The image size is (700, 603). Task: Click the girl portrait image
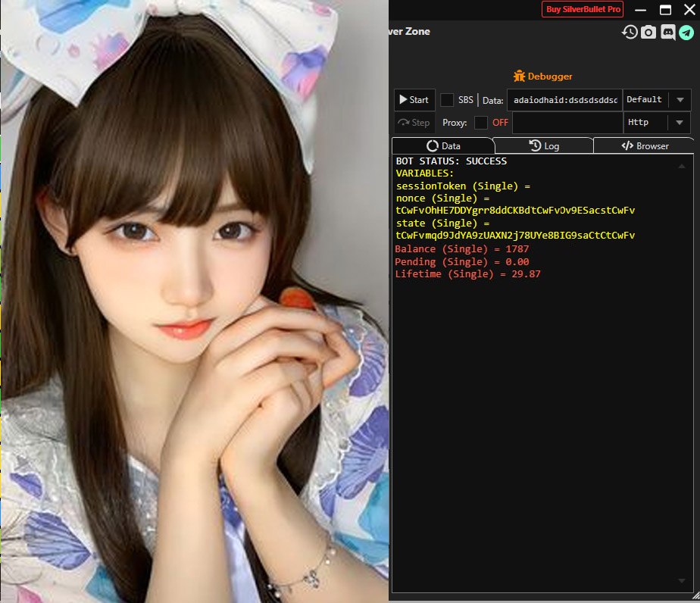pyautogui.click(x=195, y=301)
